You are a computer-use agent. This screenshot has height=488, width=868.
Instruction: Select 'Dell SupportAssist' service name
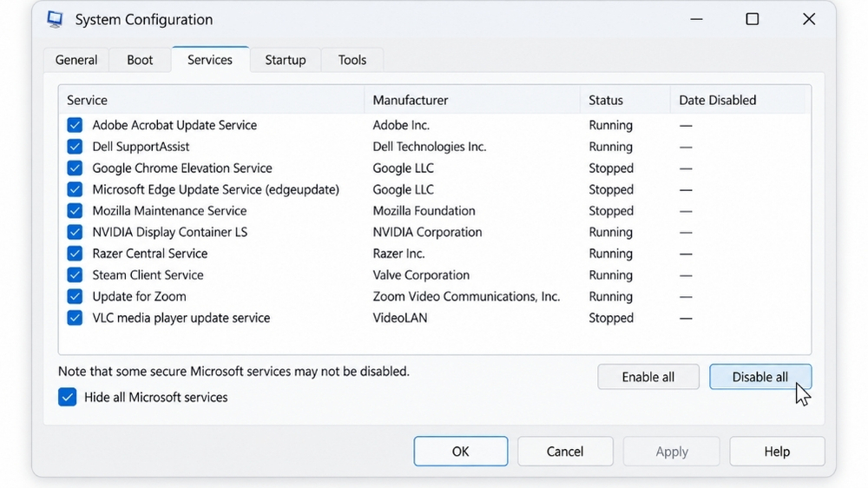141,147
